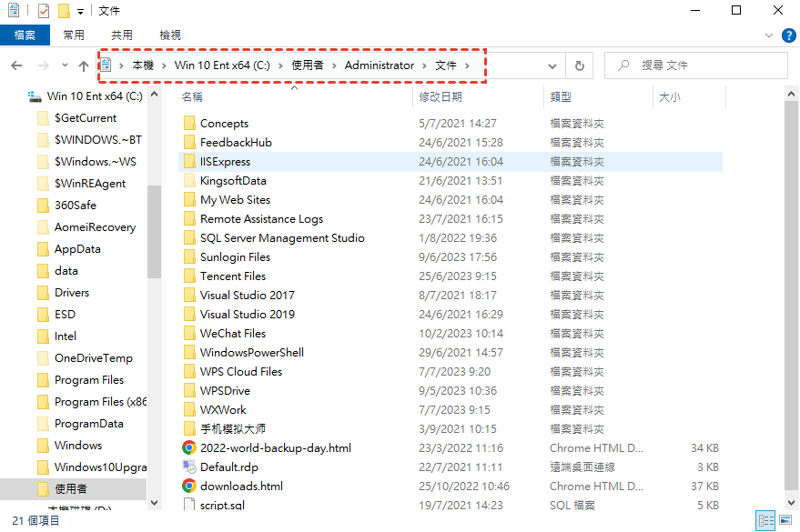Select the 手机模拟大师 folder icon
The width and height of the screenshot is (800, 532).
(x=189, y=429)
